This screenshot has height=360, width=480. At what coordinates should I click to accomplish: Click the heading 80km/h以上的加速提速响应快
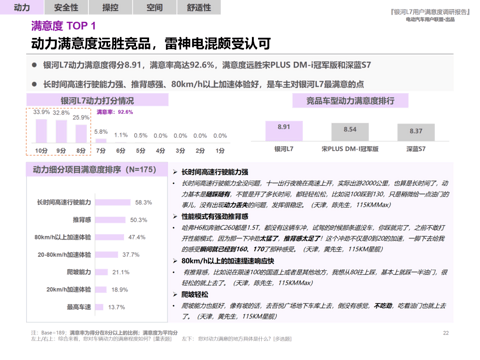tap(228, 261)
